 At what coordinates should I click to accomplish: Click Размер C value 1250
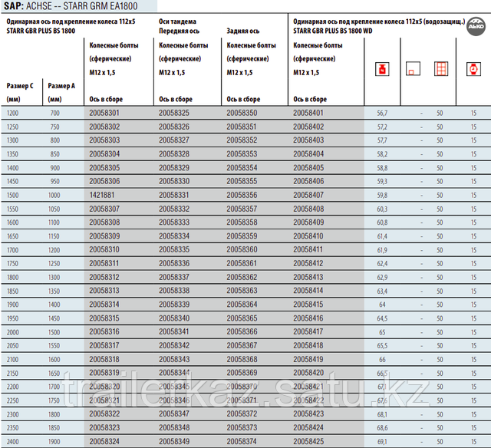pyautogui.click(x=13, y=127)
